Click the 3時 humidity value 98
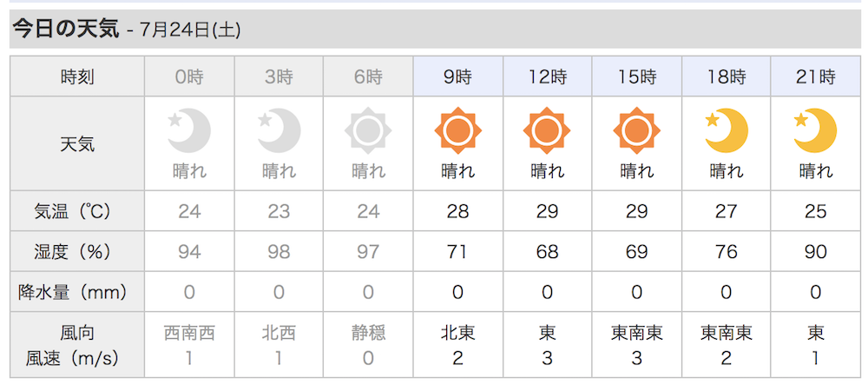 (x=279, y=251)
